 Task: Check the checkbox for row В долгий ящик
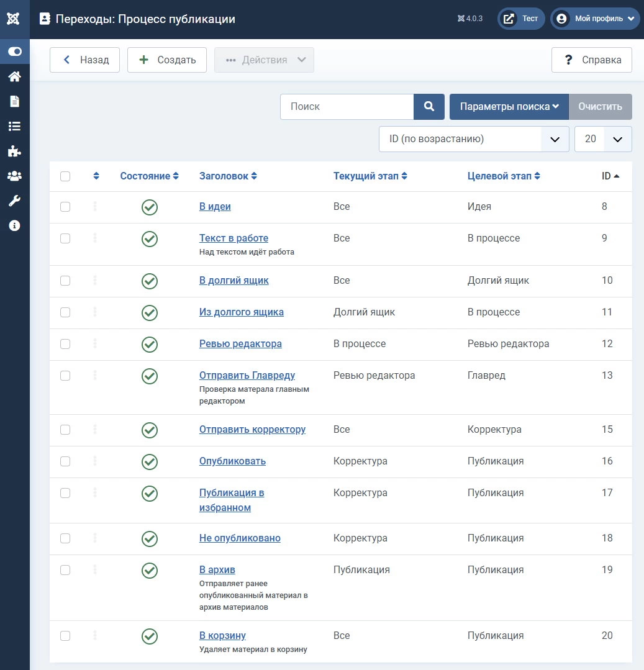pyautogui.click(x=65, y=281)
